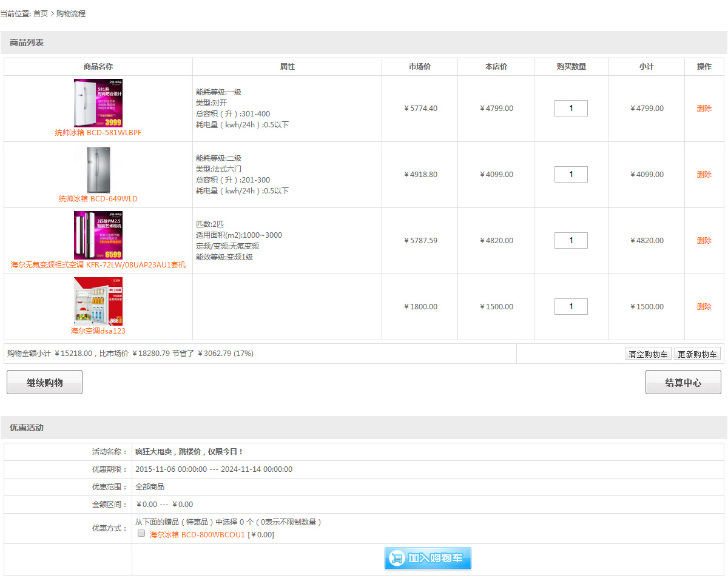
Task: Select market price ￥4918.80
Action: [420, 175]
